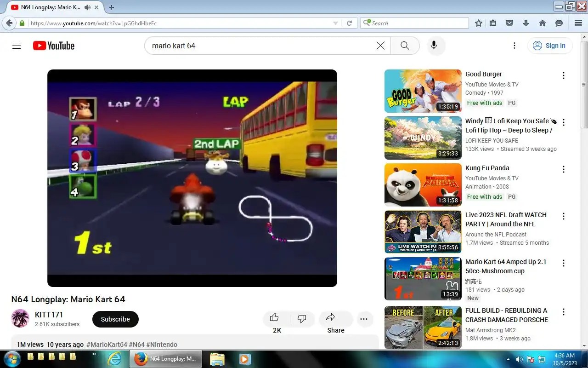The image size is (588, 368).
Task: Open 'Good Burger' title text
Action: click(484, 74)
